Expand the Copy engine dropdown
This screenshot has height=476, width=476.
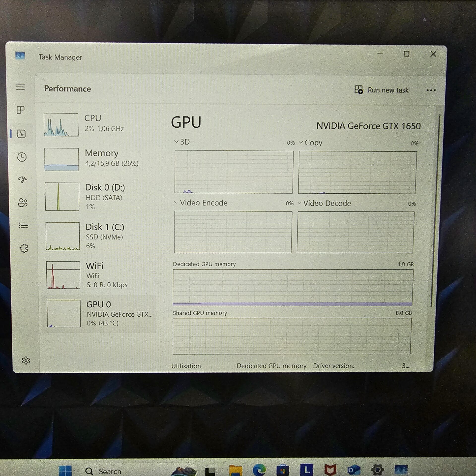coord(301,142)
